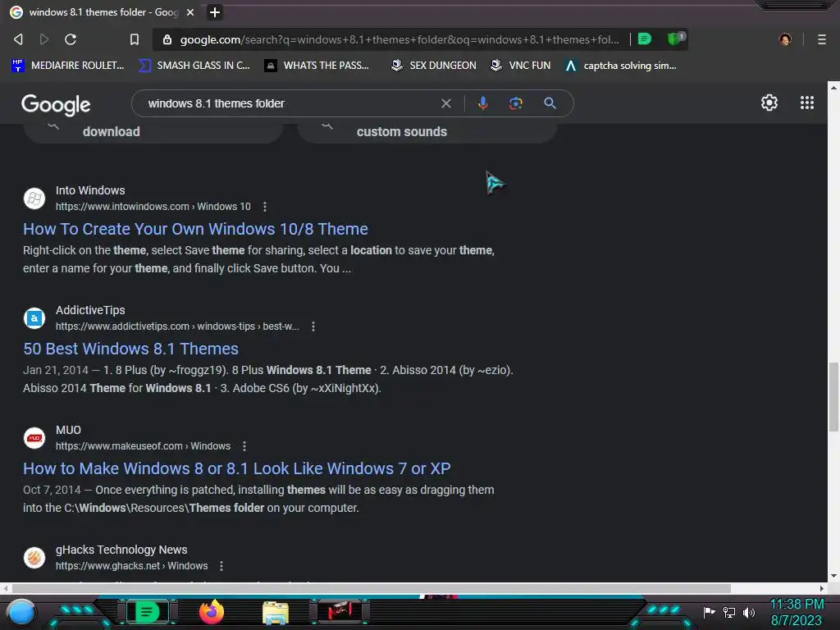Select the windows 8.1 themes folder tab
This screenshot has width=840, height=630.
[102, 11]
